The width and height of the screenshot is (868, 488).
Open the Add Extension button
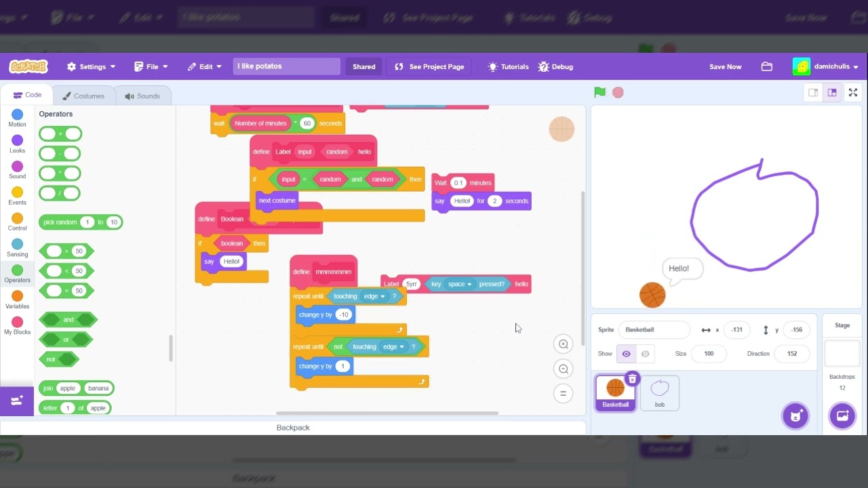(17, 401)
